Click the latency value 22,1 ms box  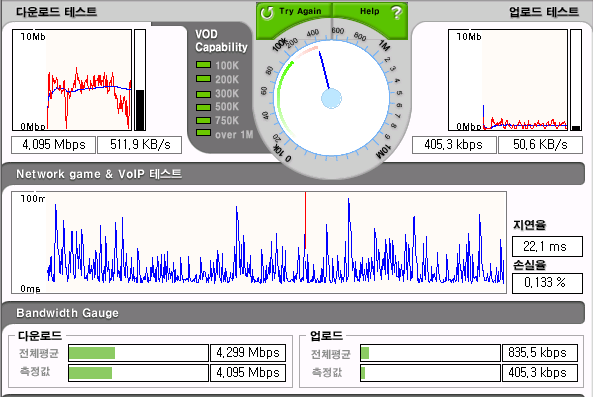[547, 247]
